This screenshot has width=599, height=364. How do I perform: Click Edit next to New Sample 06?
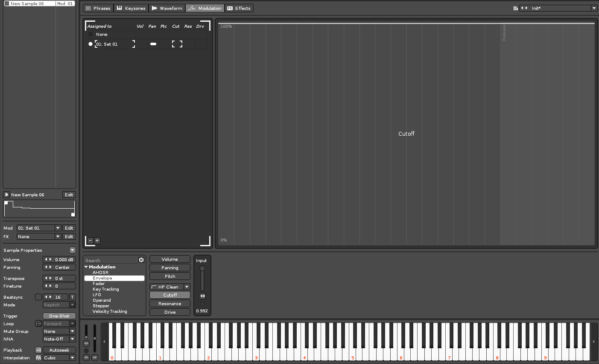coord(69,195)
